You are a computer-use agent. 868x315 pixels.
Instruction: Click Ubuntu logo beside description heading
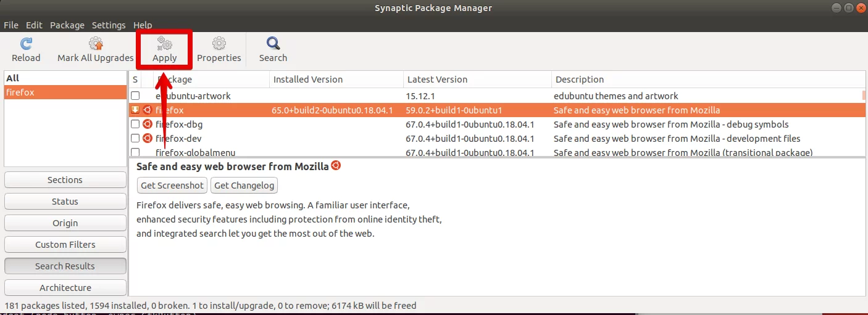click(336, 165)
